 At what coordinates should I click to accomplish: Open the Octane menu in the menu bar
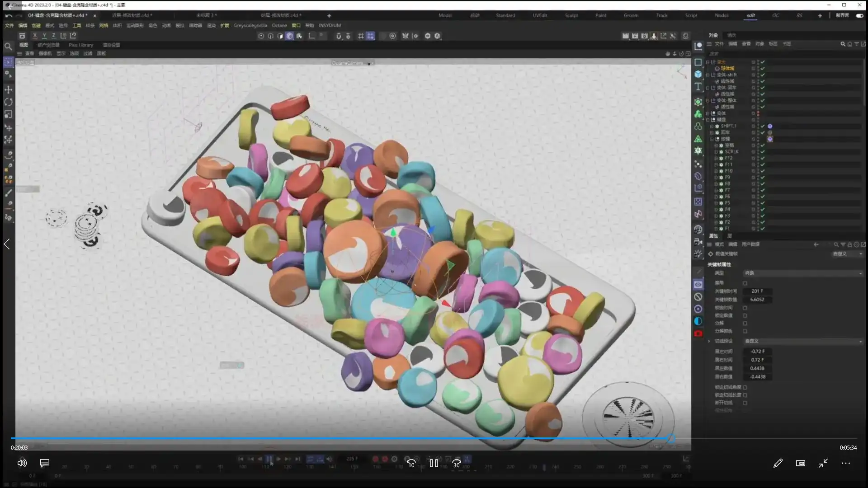click(279, 26)
